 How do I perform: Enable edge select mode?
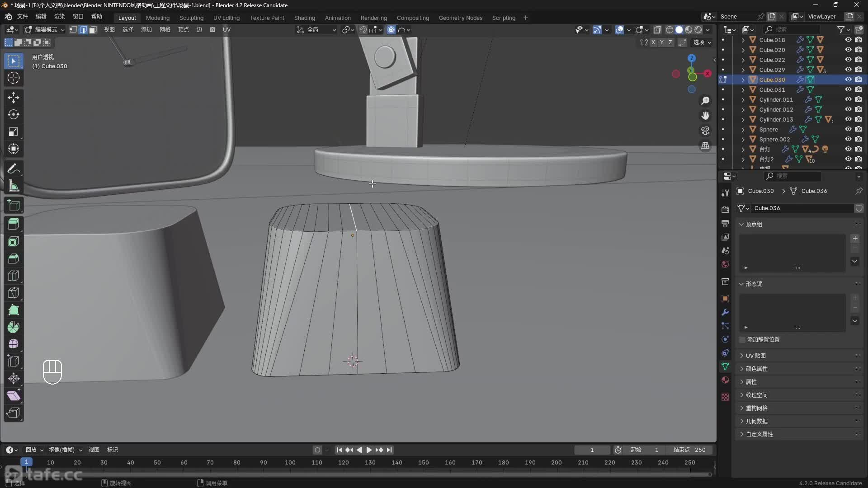(x=83, y=30)
